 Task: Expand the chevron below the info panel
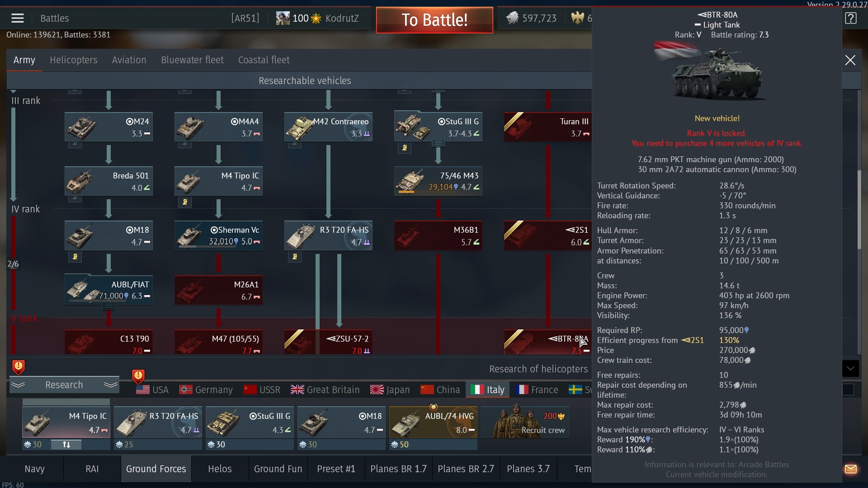click(850, 368)
